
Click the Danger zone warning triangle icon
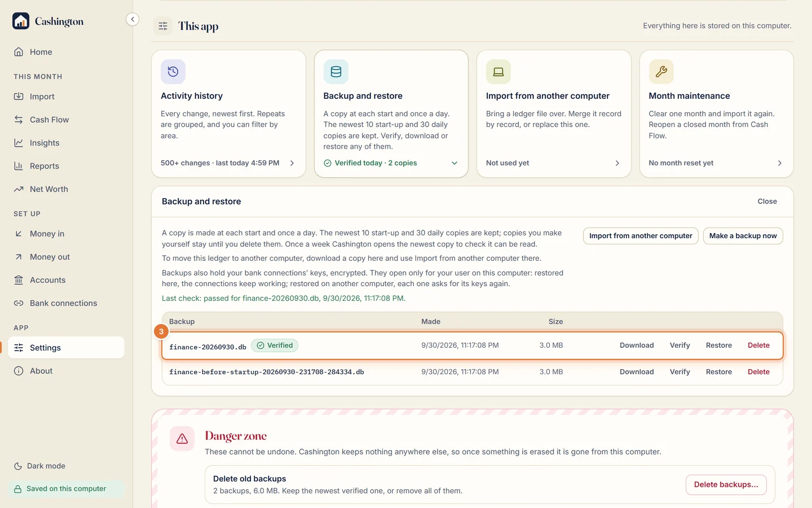coord(182,439)
